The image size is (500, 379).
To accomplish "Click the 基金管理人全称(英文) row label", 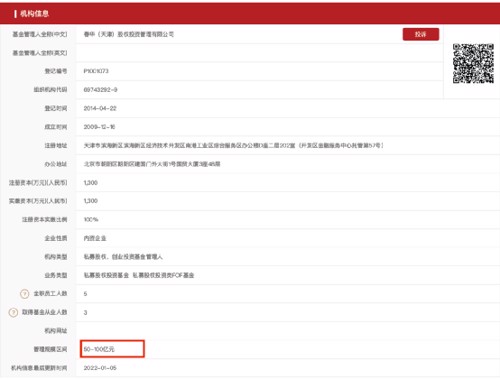I will pos(40,53).
